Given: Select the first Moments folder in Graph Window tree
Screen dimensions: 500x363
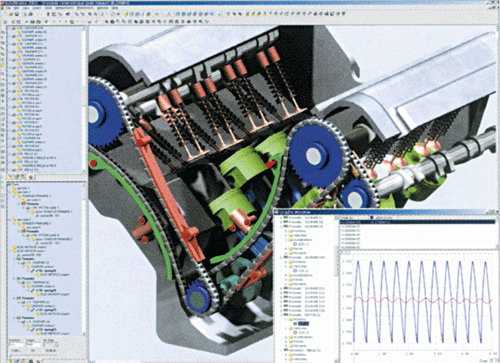Looking at the screenshot, I should point(298,253).
